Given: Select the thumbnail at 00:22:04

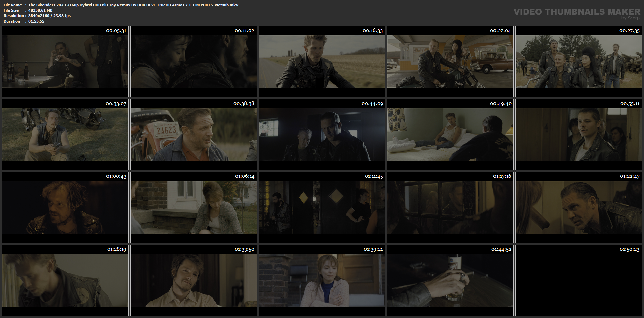Looking at the screenshot, I should (x=450, y=62).
